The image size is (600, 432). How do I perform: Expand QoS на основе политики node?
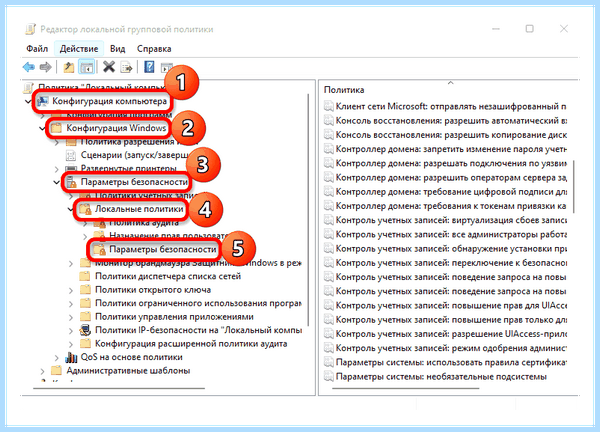57,358
